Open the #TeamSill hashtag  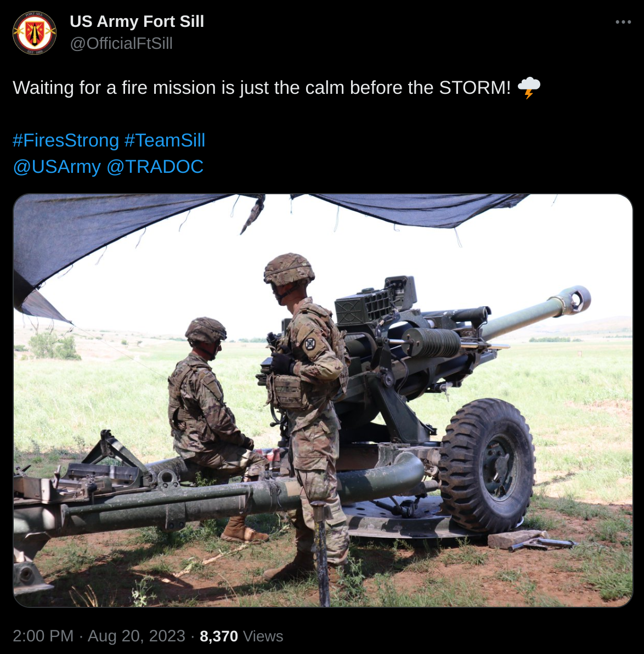(165, 140)
